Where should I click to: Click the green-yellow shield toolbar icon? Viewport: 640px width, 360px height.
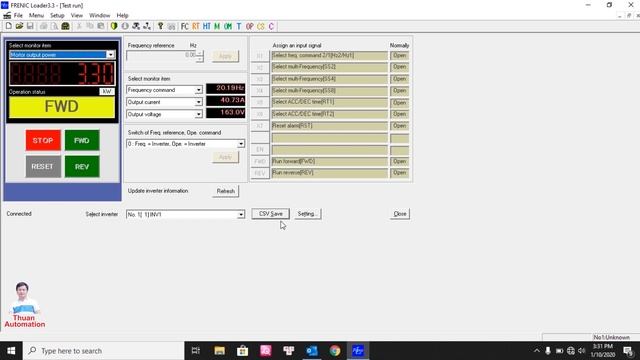pos(114,26)
